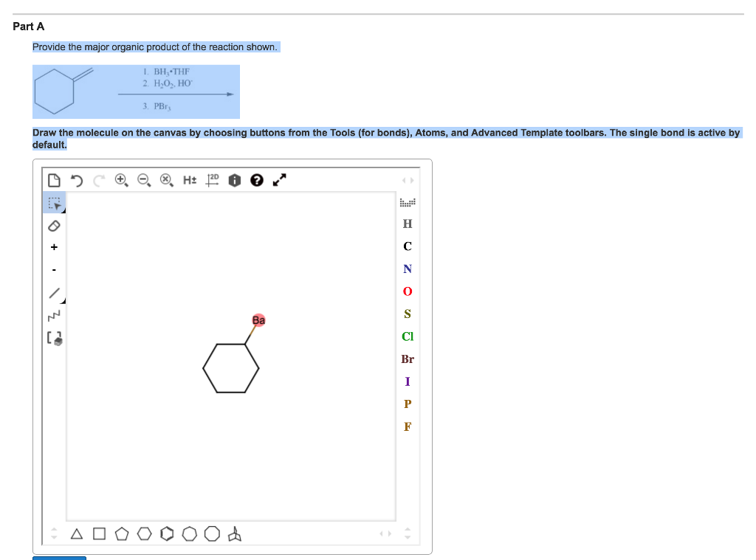756x560 pixels.
Task: Click the Zoom In magnifier icon
Action: (120, 179)
